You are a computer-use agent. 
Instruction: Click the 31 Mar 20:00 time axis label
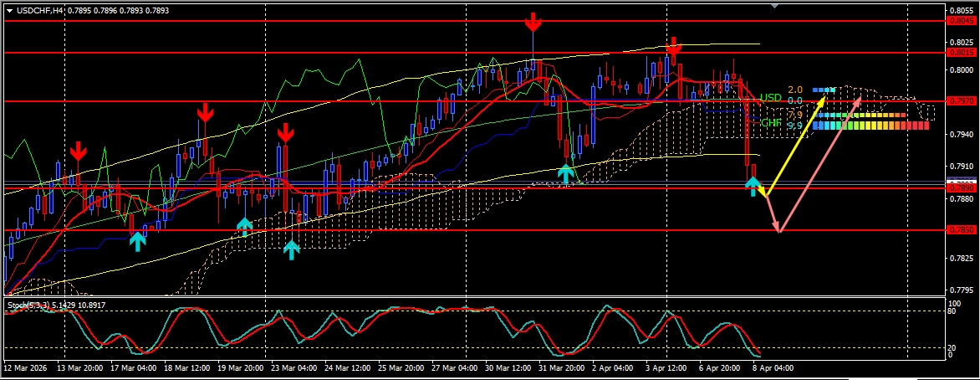point(560,369)
